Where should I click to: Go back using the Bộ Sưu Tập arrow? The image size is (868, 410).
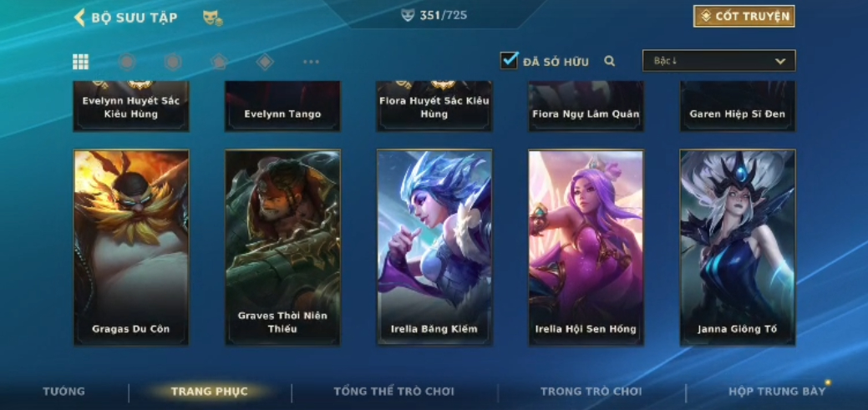79,18
